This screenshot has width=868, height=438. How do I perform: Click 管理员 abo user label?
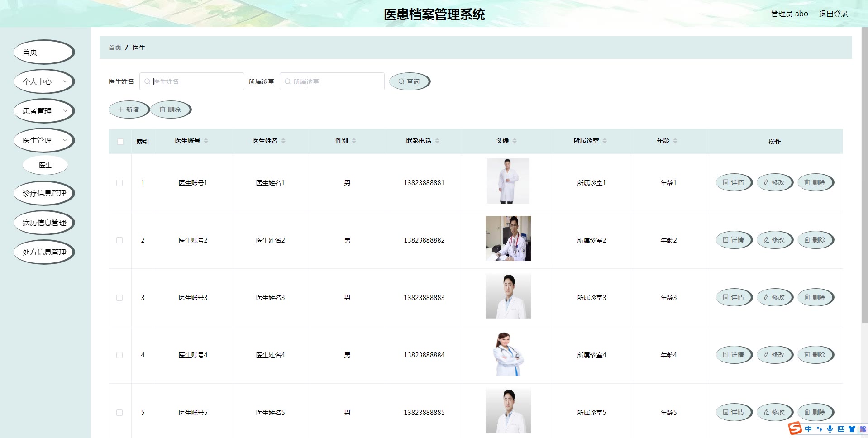(789, 14)
